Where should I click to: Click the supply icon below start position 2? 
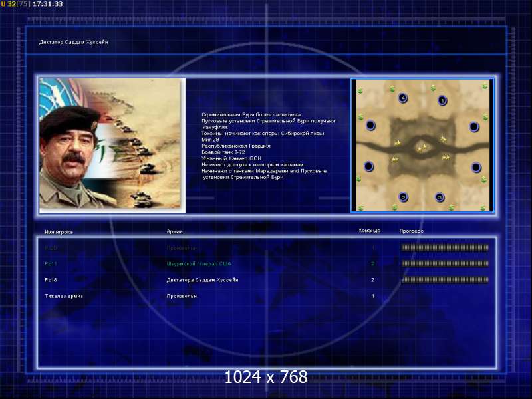click(x=394, y=207)
